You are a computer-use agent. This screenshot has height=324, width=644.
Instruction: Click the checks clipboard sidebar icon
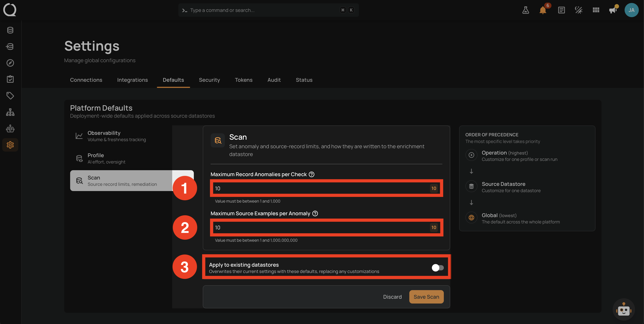(x=10, y=79)
